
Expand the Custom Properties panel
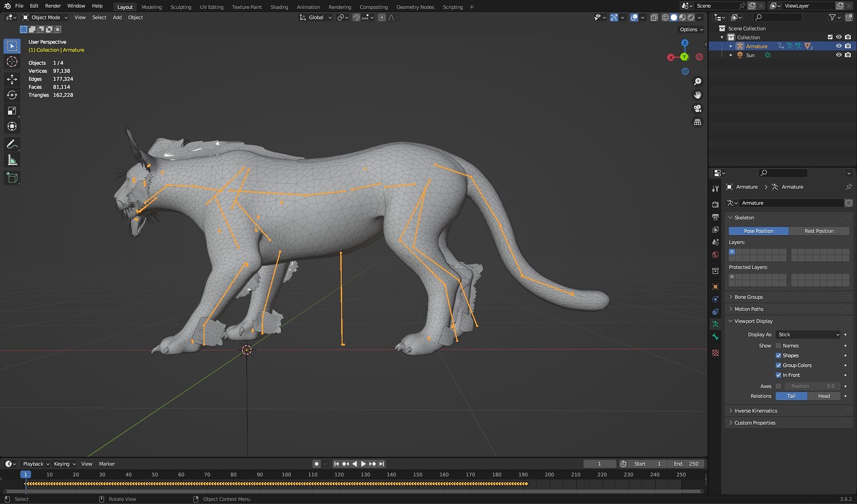(x=755, y=423)
